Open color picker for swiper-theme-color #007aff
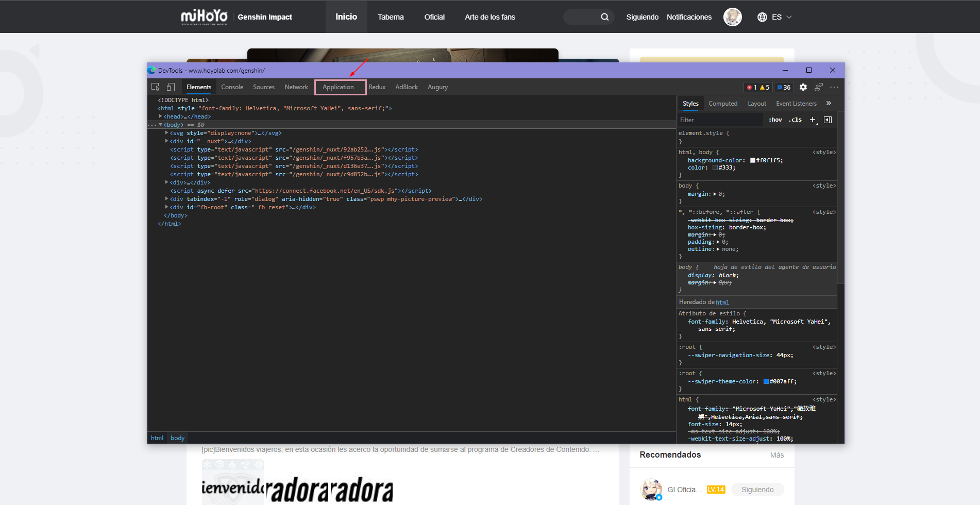 tap(766, 382)
